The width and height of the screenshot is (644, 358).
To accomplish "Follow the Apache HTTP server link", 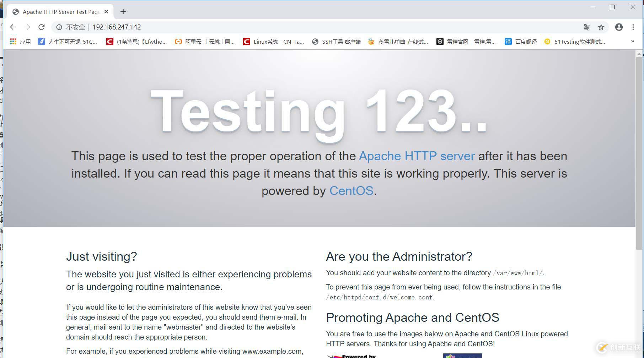I will 417,156.
